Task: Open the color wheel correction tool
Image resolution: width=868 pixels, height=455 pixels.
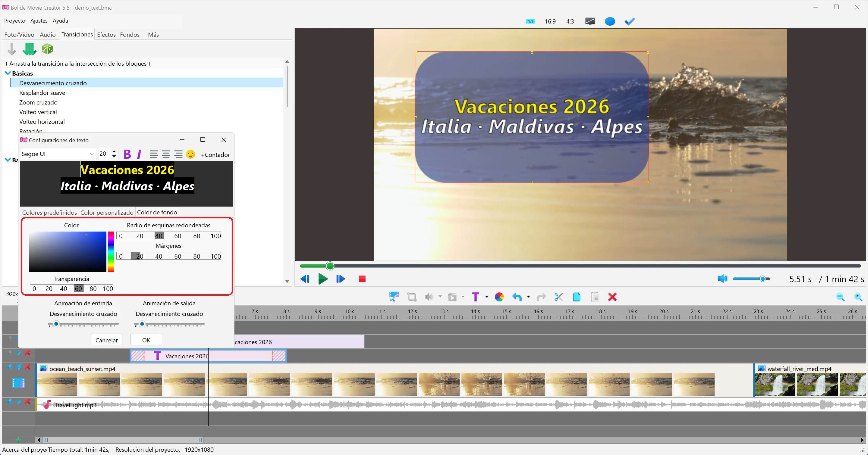Action: 499,297
